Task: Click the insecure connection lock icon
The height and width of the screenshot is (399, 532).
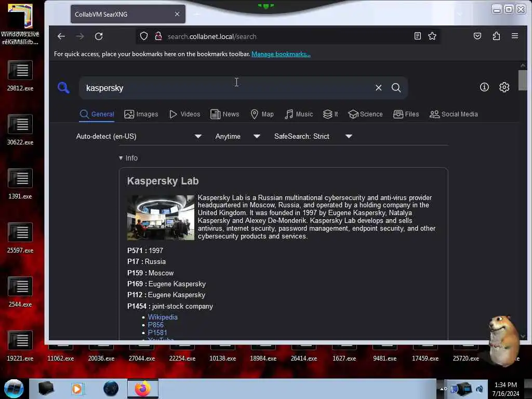Action: [158, 36]
